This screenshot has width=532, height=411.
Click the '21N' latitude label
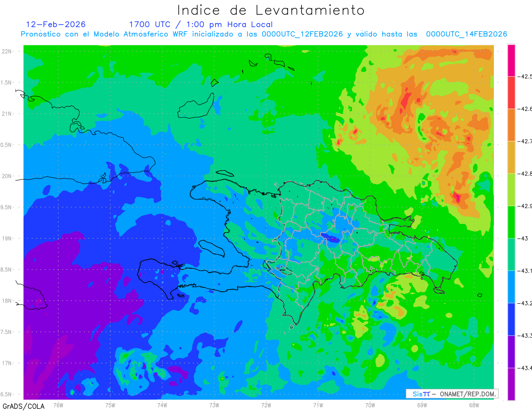pyautogui.click(x=8, y=114)
